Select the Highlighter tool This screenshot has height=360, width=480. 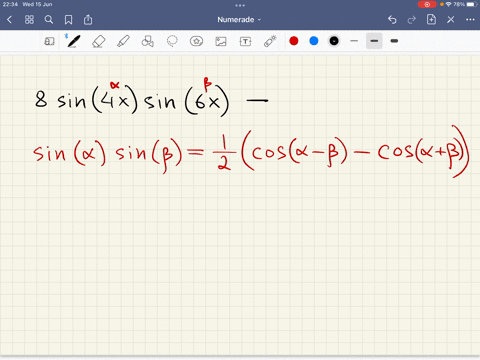pos(123,41)
